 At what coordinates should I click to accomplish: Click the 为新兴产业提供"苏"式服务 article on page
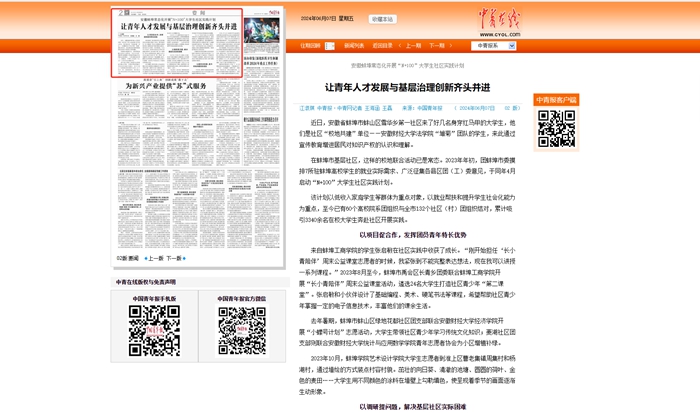click(x=166, y=87)
